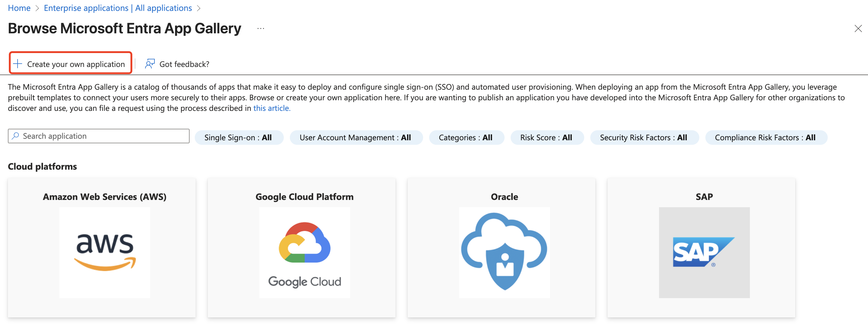Select the SAP logo image
The height and width of the screenshot is (329, 868).
(704, 252)
